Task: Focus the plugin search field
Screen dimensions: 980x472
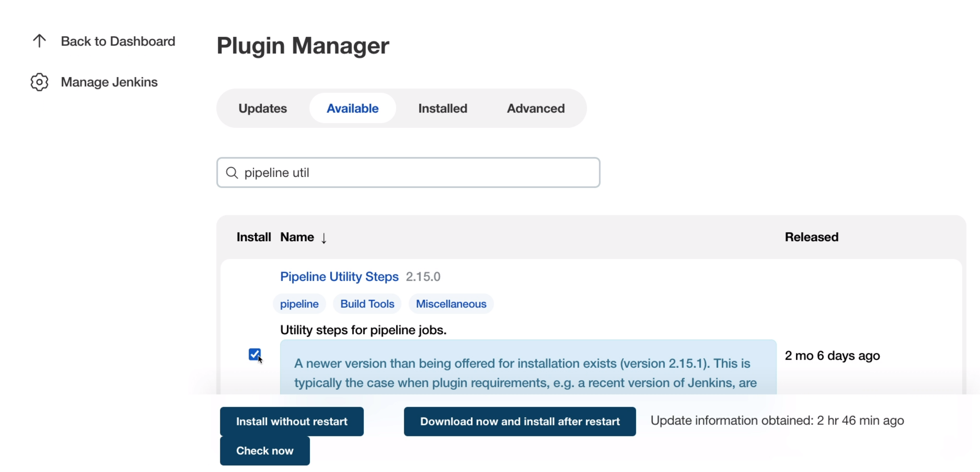Action: [x=408, y=172]
